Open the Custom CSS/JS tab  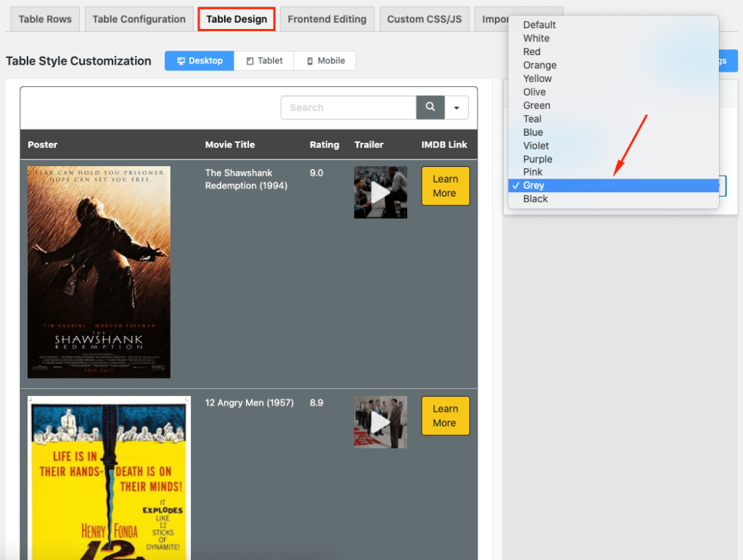[424, 19]
